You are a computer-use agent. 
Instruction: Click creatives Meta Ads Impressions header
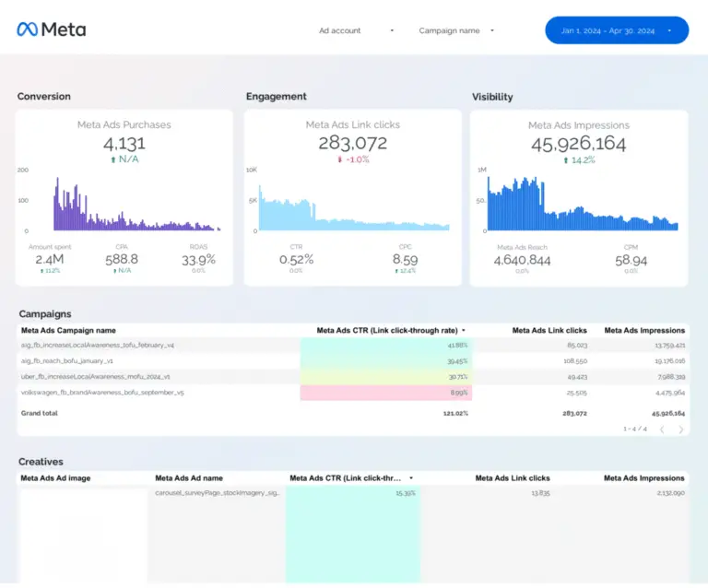pos(643,478)
